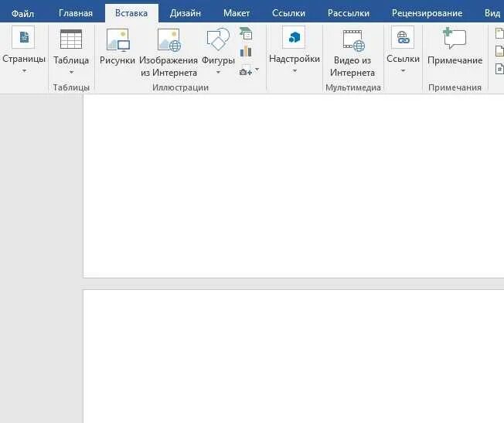Click the Фигуры shapes icon

point(218,39)
